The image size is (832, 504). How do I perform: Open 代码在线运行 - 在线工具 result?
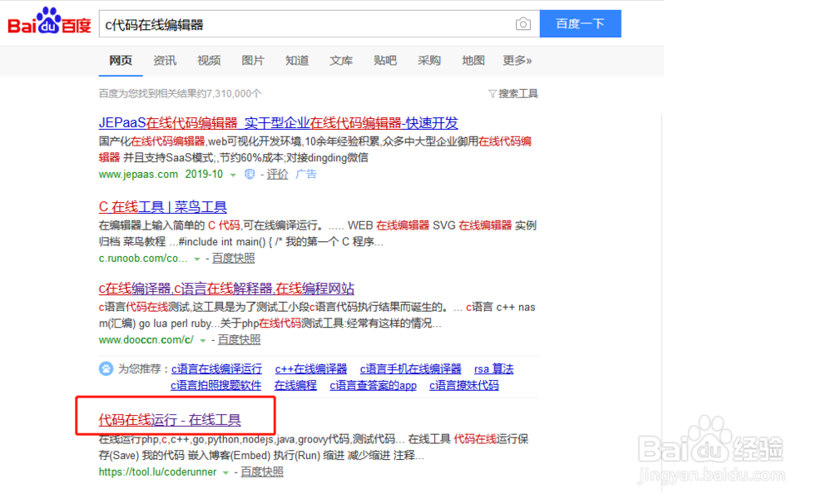pyautogui.click(x=170, y=420)
